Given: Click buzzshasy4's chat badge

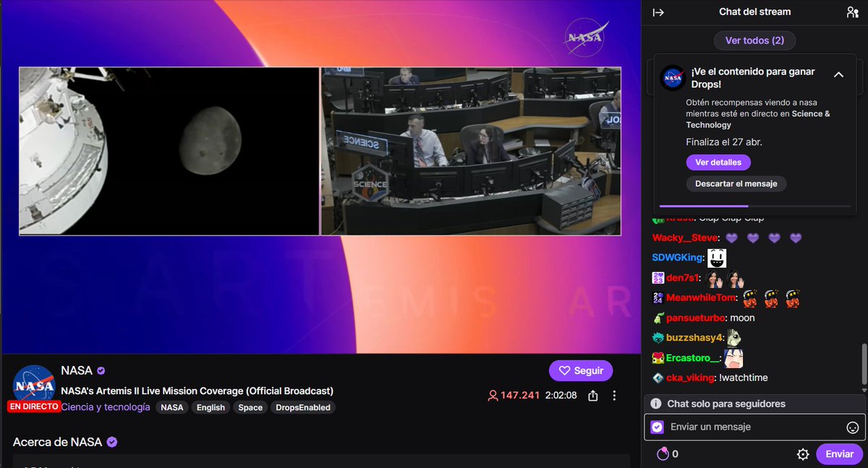Looking at the screenshot, I should pyautogui.click(x=658, y=338).
